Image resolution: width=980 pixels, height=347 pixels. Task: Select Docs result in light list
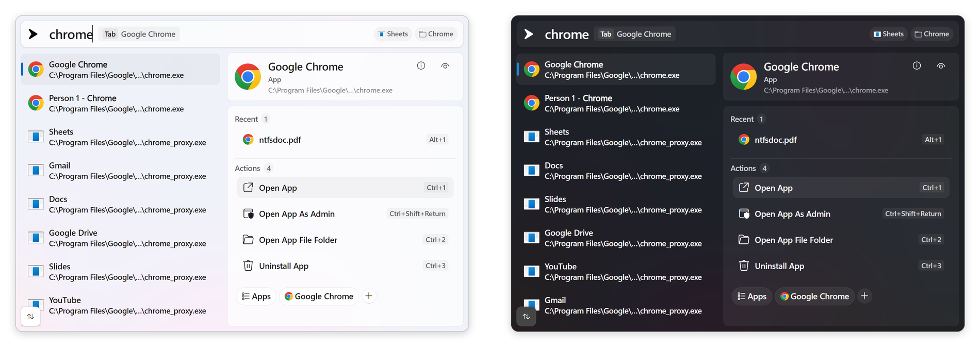point(120,204)
